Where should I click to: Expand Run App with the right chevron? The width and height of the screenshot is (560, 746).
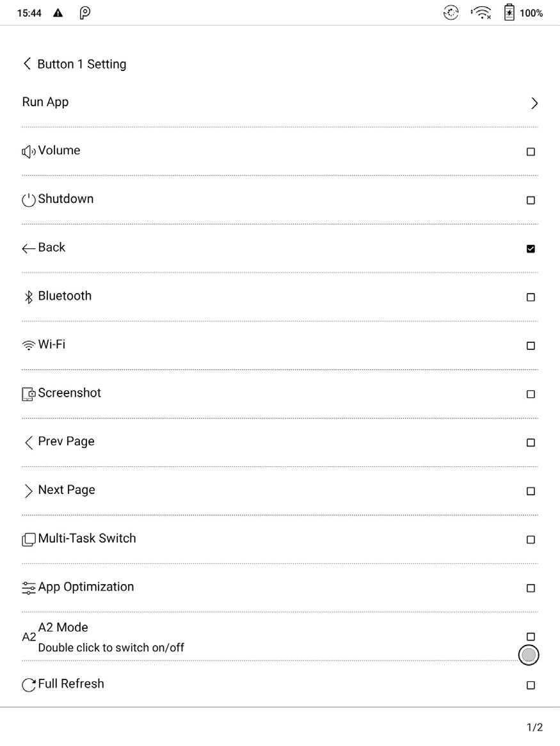534,104
